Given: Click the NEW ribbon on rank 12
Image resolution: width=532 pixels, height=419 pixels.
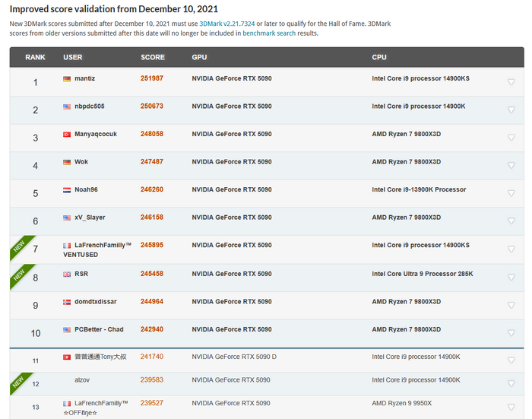Looking at the screenshot, I should [x=19, y=382].
